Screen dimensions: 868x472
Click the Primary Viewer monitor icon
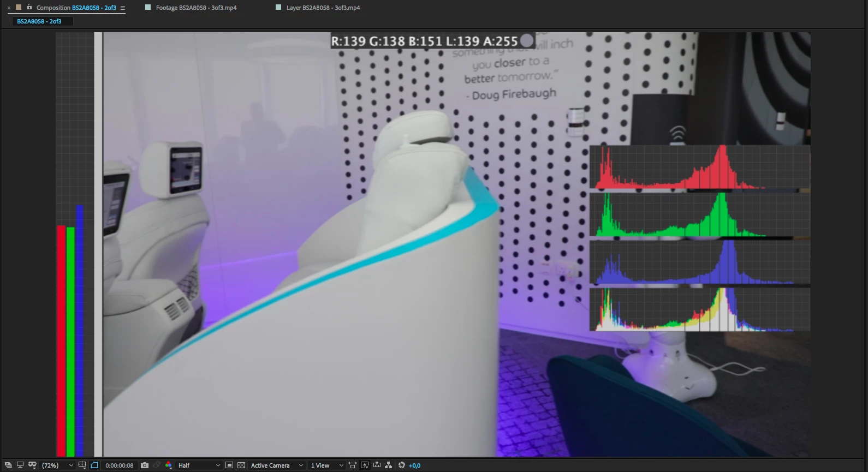click(x=20, y=465)
